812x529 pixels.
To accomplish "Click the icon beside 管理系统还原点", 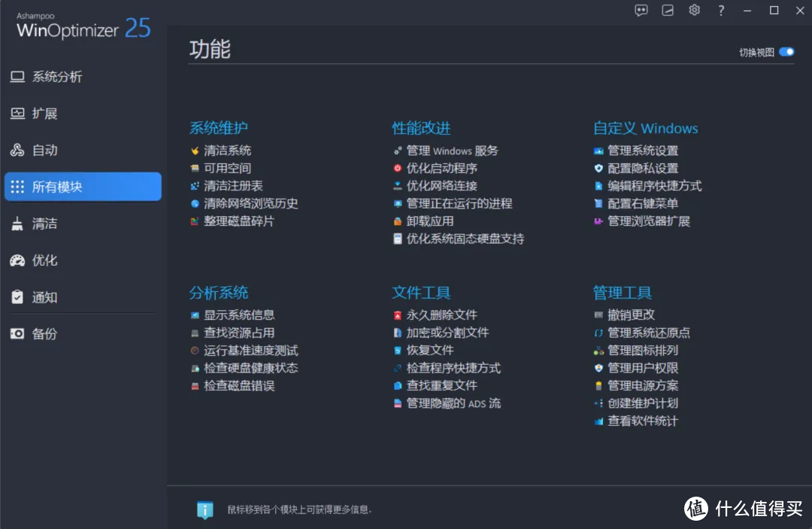I will 598,333.
